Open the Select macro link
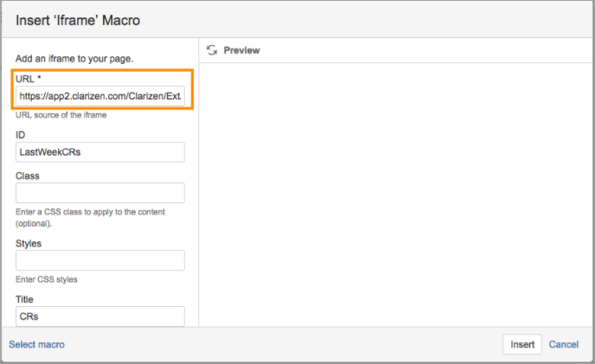The width and height of the screenshot is (595, 364). point(37,344)
